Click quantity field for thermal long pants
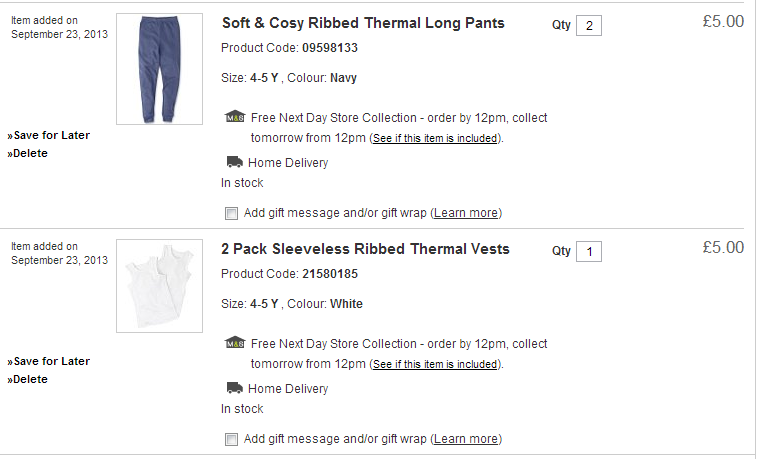The image size is (758, 459). click(x=589, y=25)
